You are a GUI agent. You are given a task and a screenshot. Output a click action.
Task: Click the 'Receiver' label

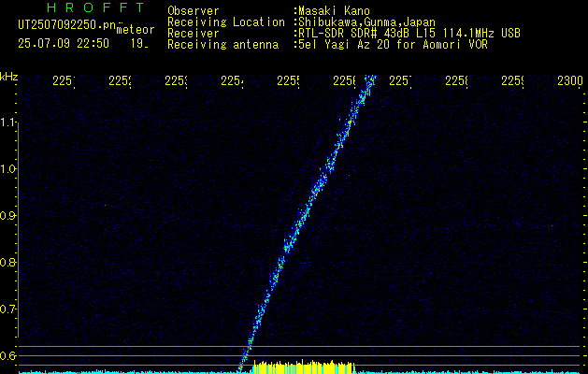tap(194, 34)
